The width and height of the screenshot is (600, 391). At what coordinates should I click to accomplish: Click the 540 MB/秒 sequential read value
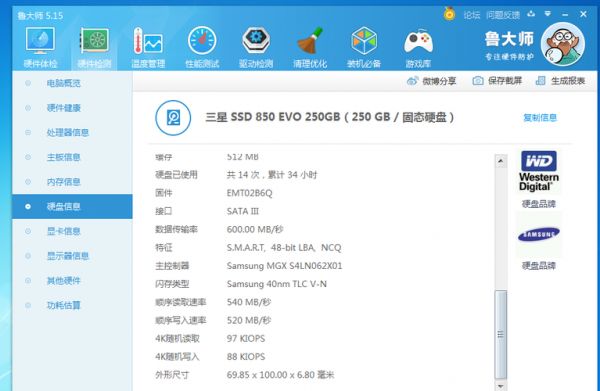249,302
